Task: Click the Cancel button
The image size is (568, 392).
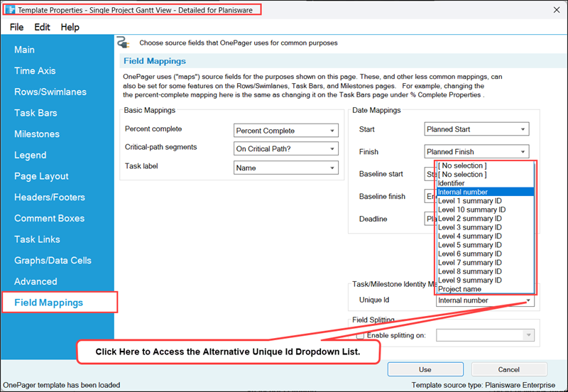Action: [508, 369]
